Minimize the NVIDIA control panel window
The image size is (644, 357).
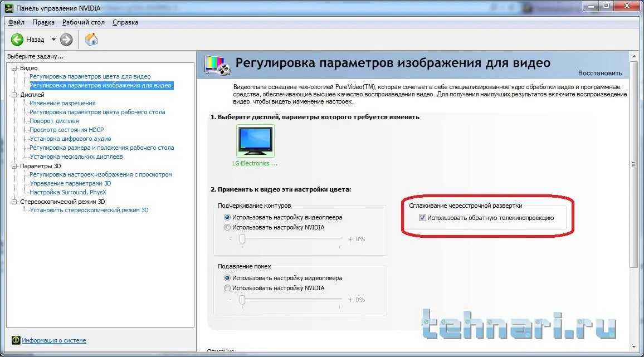click(x=591, y=6)
